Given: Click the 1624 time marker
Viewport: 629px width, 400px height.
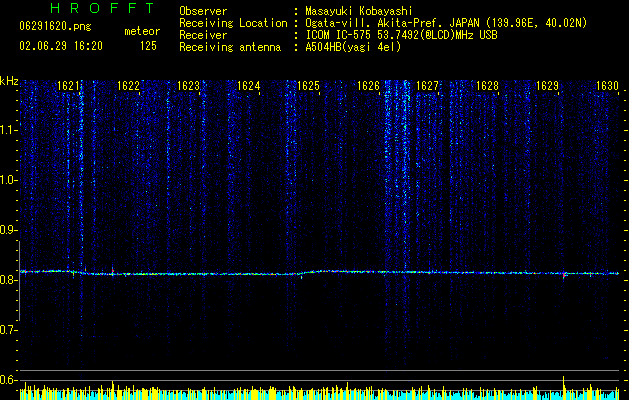Looking at the screenshot, I should coord(248,86).
